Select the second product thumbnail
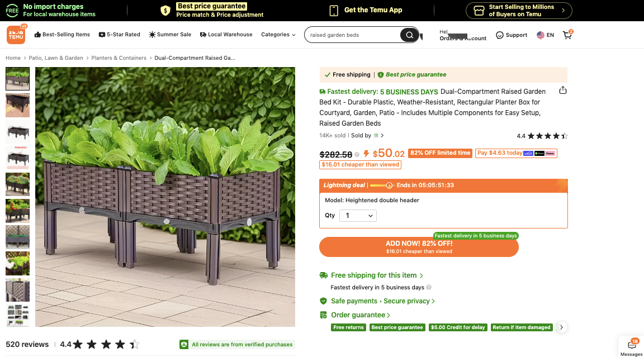 (18, 105)
